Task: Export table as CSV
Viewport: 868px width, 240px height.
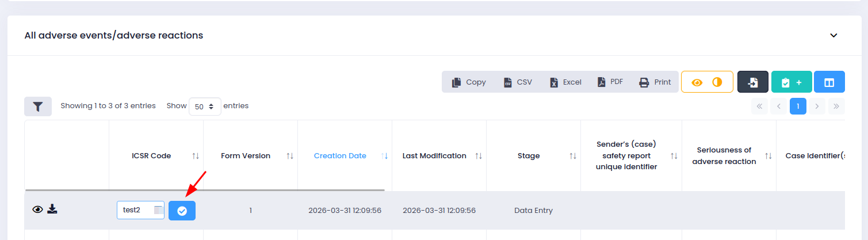Action: (x=518, y=82)
